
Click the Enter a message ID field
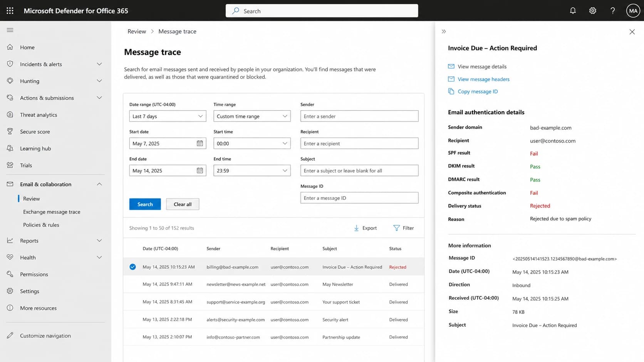coord(359,198)
